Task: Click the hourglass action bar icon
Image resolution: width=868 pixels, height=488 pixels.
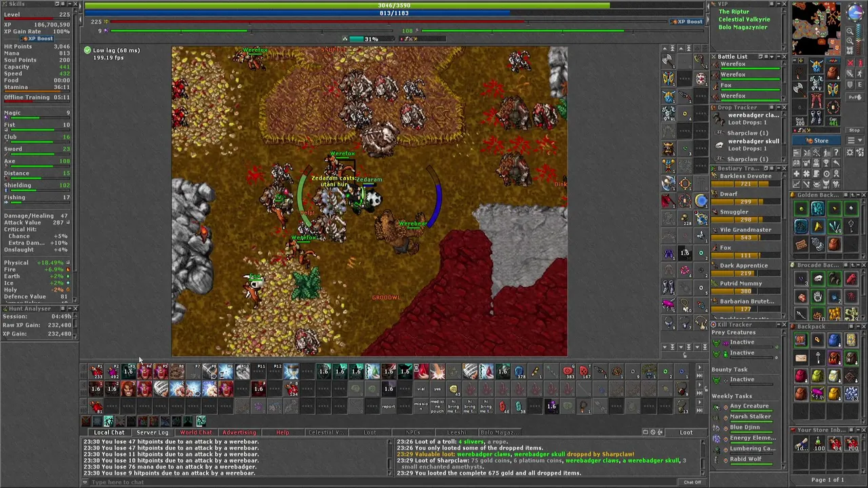Action: 292,371
